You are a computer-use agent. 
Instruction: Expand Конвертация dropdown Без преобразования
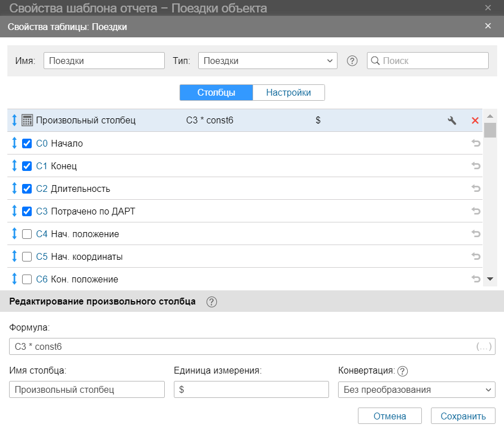click(x=416, y=389)
